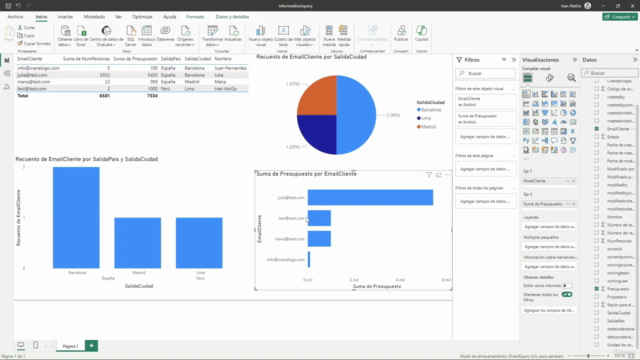Expand the EmailCliente Eje Y dropdown
The height and width of the screenshot is (360, 640).
tap(568, 181)
